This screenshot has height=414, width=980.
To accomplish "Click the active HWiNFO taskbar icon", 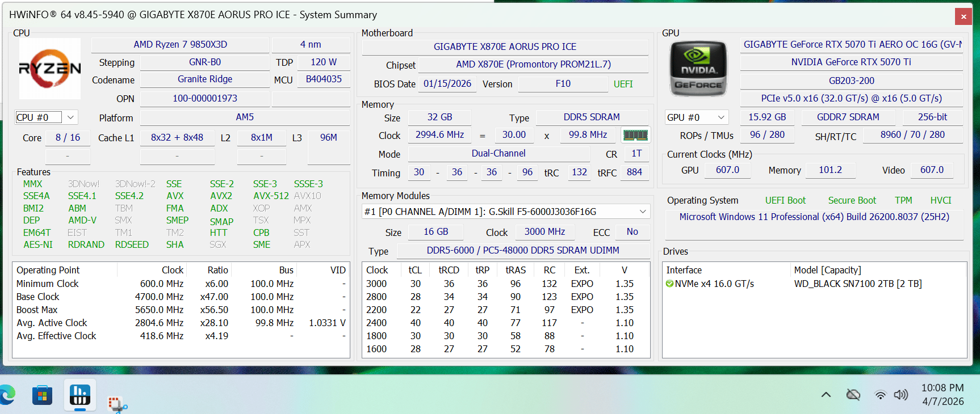I will pyautogui.click(x=79, y=395).
